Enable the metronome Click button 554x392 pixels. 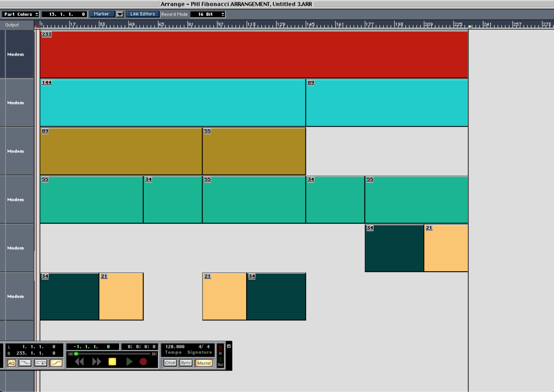[x=170, y=363]
